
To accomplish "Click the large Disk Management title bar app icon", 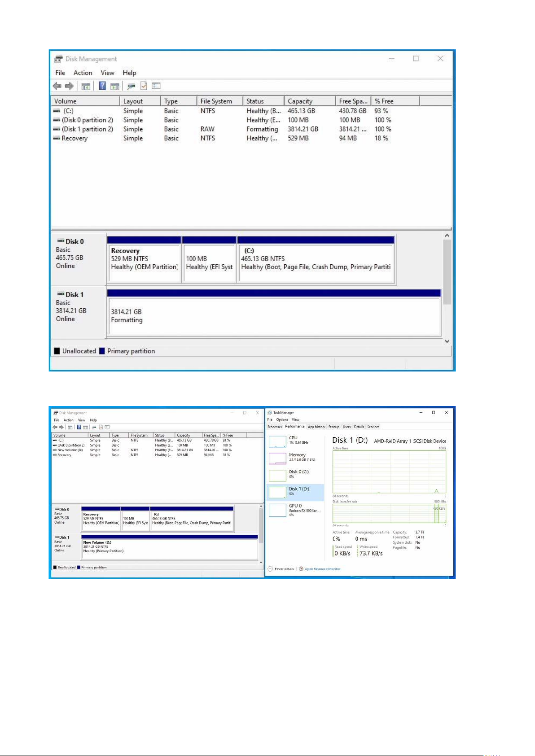I will pos(58,59).
